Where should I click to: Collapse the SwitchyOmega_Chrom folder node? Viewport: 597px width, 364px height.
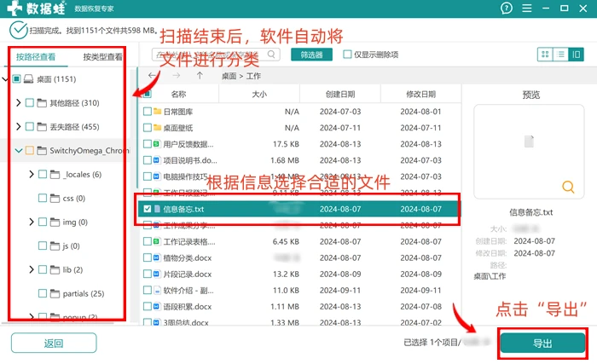(x=18, y=150)
